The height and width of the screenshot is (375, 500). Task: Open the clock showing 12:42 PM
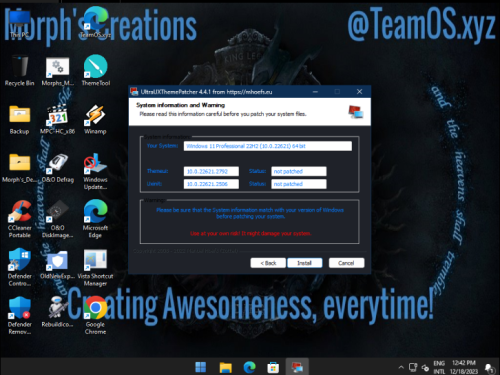click(464, 367)
